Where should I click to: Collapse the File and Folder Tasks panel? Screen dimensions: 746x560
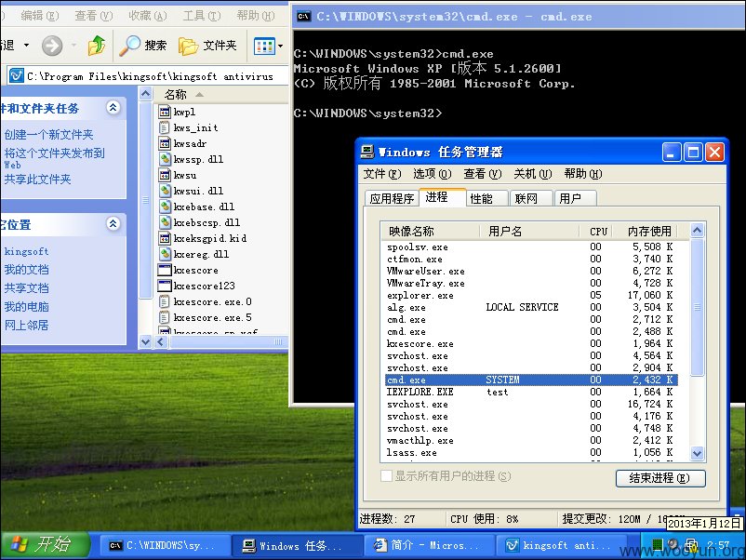point(113,108)
